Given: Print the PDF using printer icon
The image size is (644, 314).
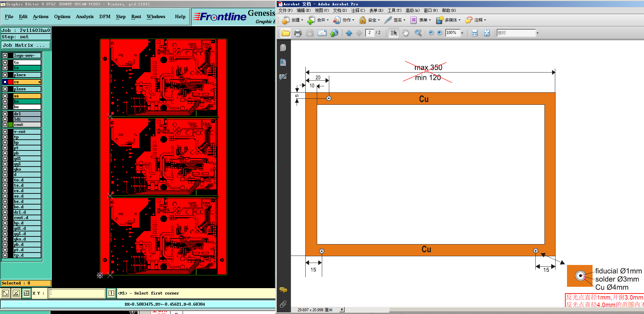Looking at the screenshot, I should click(298, 33).
